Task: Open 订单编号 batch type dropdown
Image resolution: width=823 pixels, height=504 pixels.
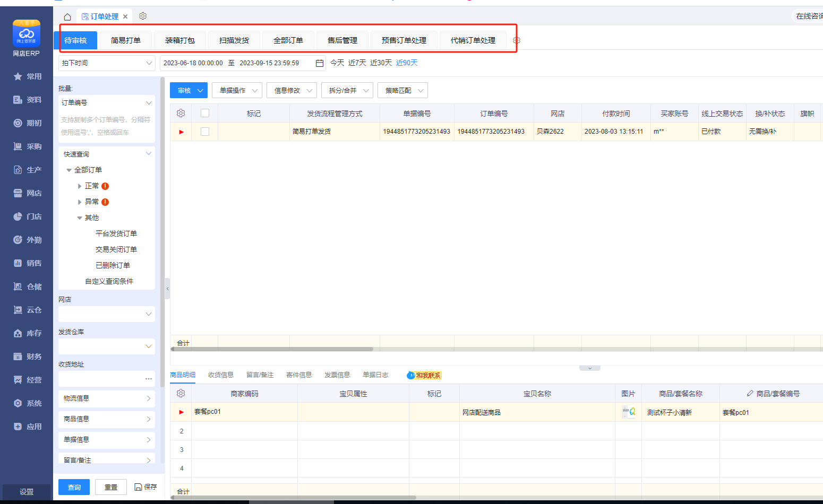Action: [107, 103]
